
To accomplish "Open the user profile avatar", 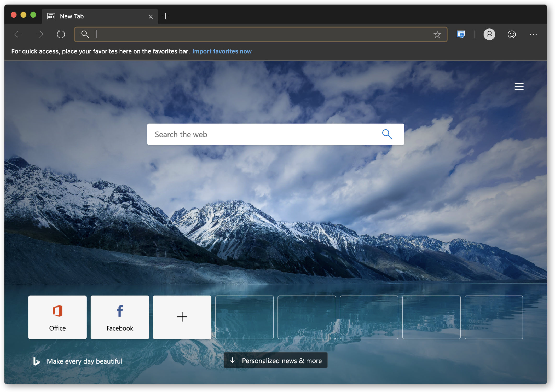I will 489,34.
